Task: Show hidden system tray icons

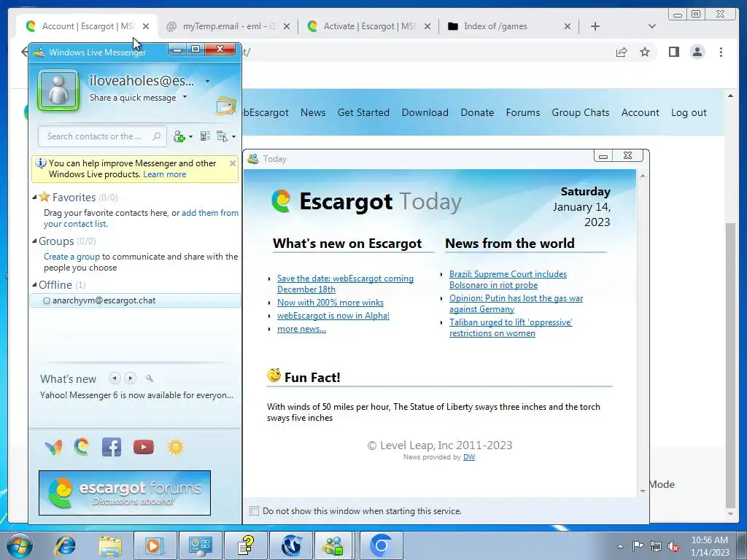Action: pyautogui.click(x=620, y=546)
